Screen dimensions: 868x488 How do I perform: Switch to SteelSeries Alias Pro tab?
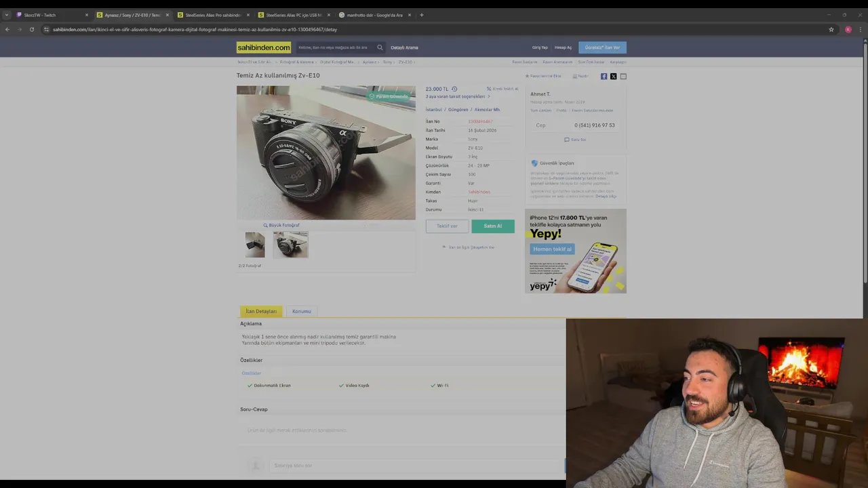(213, 15)
